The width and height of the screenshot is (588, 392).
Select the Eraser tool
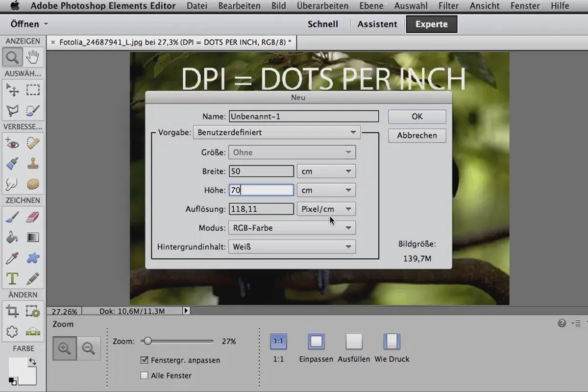point(33,217)
